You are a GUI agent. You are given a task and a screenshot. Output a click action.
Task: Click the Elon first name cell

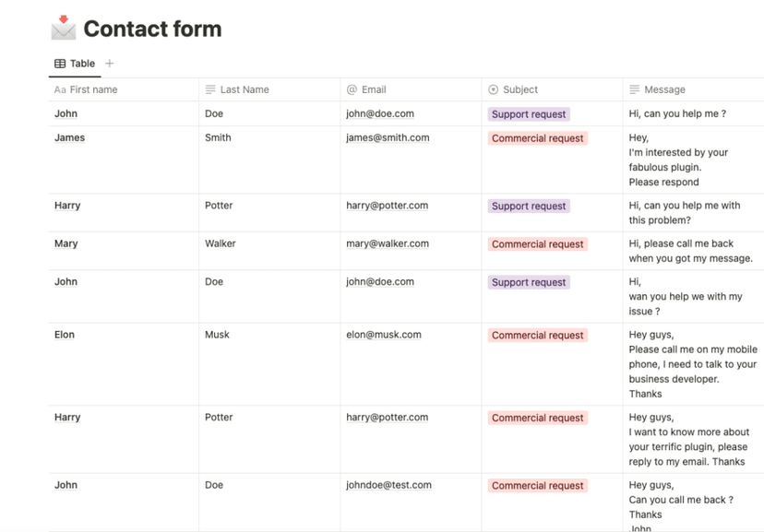tap(65, 335)
